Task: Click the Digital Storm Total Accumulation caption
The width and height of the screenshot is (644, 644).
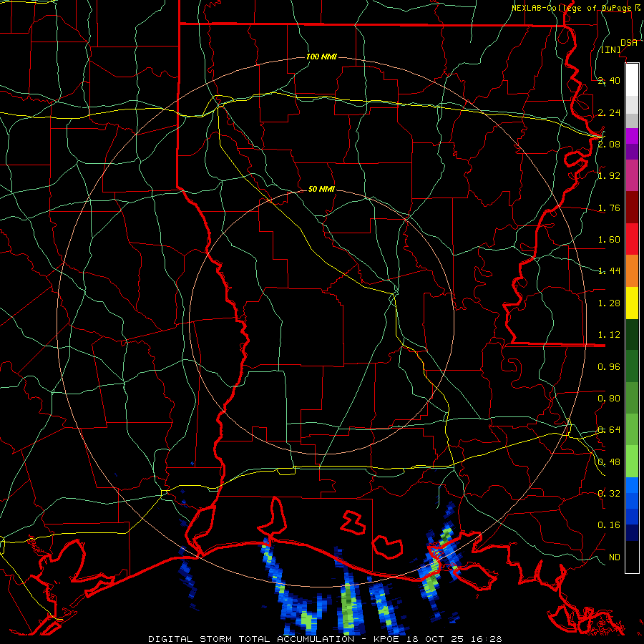Action: coord(325,639)
